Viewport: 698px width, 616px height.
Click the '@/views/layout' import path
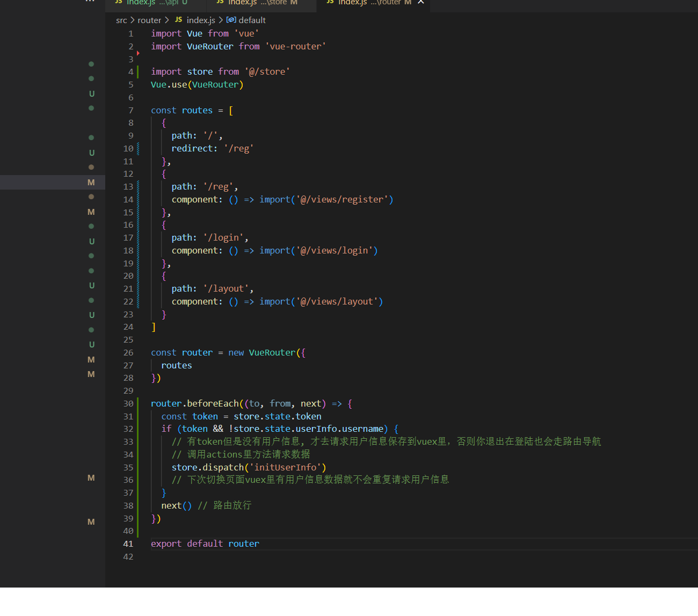click(337, 302)
